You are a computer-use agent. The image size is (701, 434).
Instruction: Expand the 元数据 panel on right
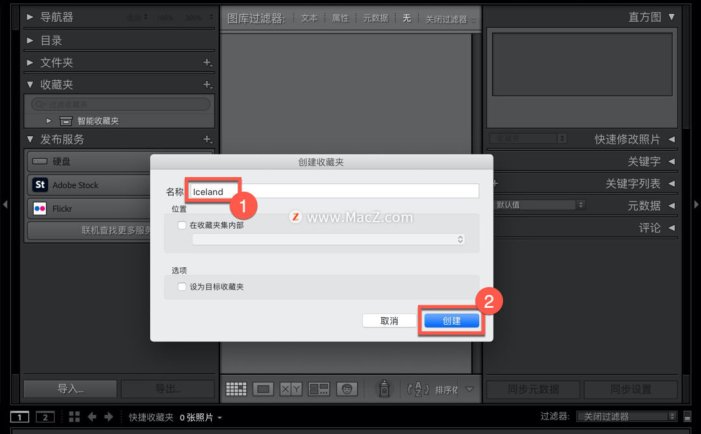[671, 206]
